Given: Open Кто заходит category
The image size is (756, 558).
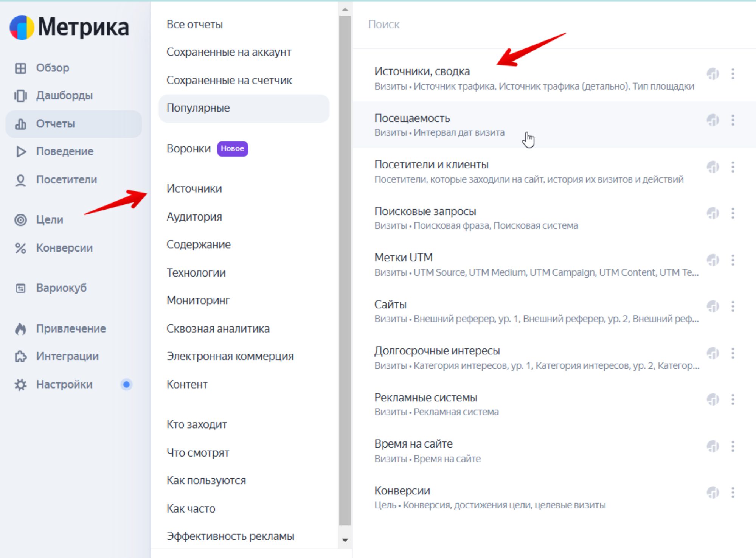Looking at the screenshot, I should point(197,425).
